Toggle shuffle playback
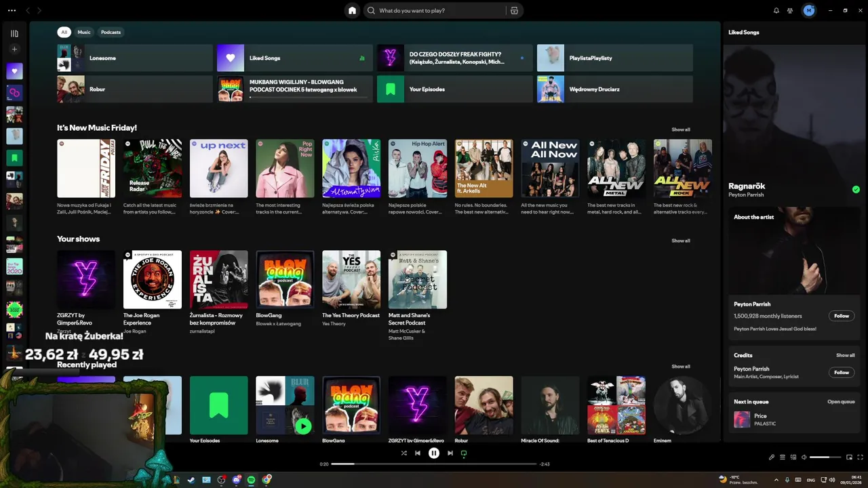868x488 pixels. point(403,453)
